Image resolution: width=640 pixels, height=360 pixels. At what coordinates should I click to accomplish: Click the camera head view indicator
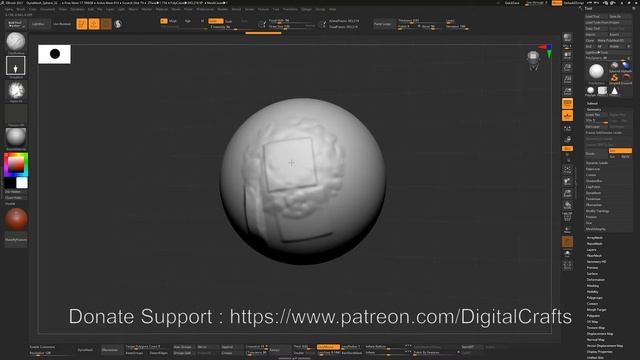coord(533,60)
